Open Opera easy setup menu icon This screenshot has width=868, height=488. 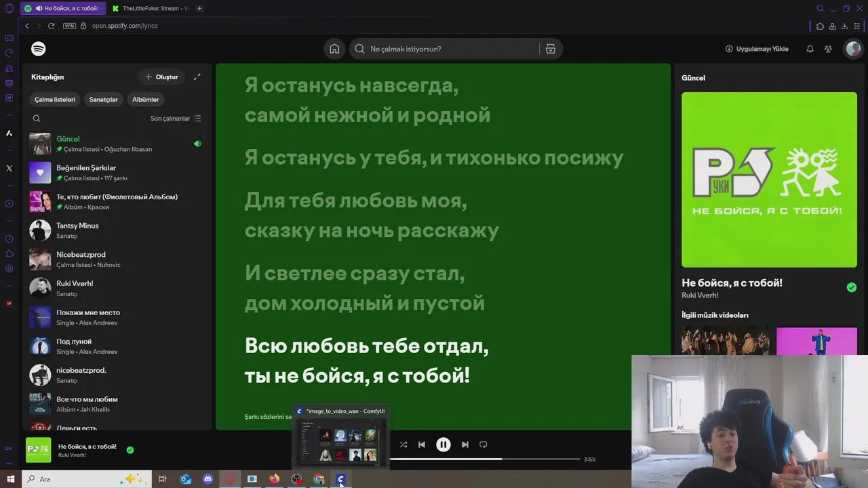[857, 26]
